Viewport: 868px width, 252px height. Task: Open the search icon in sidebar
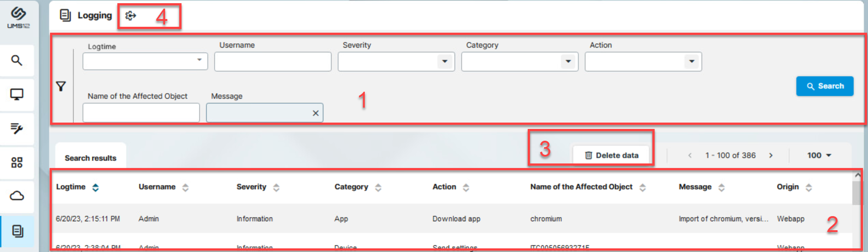coord(17,60)
